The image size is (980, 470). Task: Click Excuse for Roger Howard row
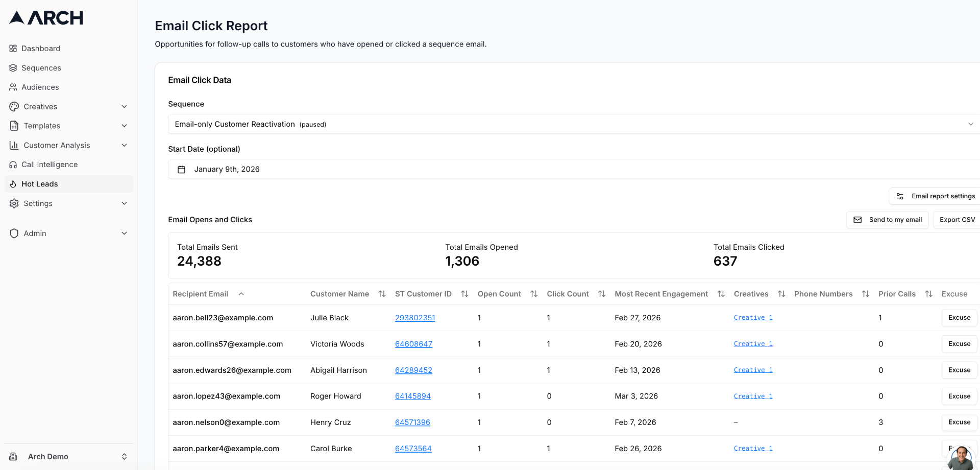[959, 396]
